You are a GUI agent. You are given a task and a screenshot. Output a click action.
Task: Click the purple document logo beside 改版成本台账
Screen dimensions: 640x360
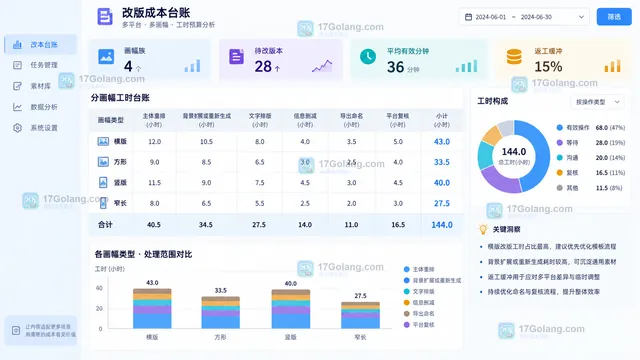[x=105, y=17]
